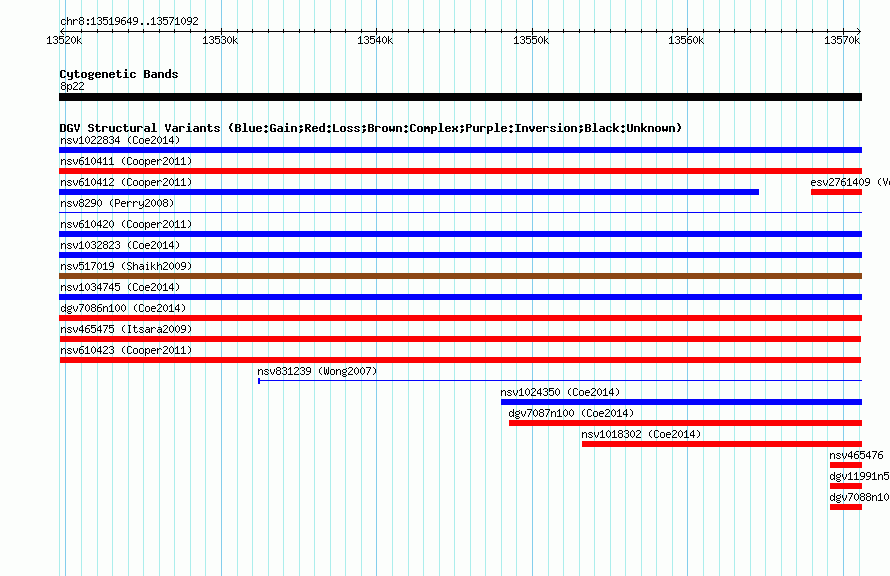Click the 13570k ruler label
The width and height of the screenshot is (890, 576).
(842, 40)
